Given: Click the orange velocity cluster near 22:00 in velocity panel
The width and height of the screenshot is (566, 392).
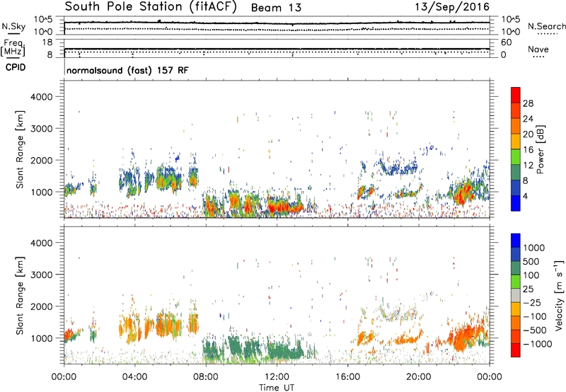Looking at the screenshot, I should pyautogui.click(x=466, y=338).
